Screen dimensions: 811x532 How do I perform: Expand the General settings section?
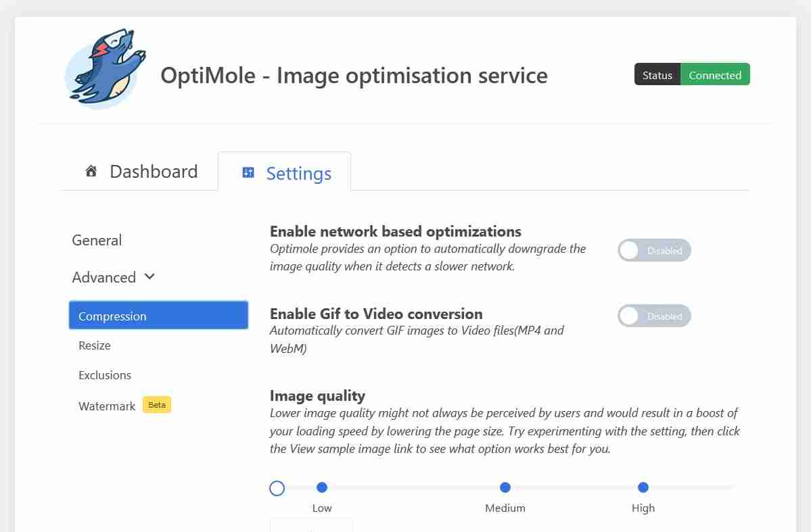97,240
